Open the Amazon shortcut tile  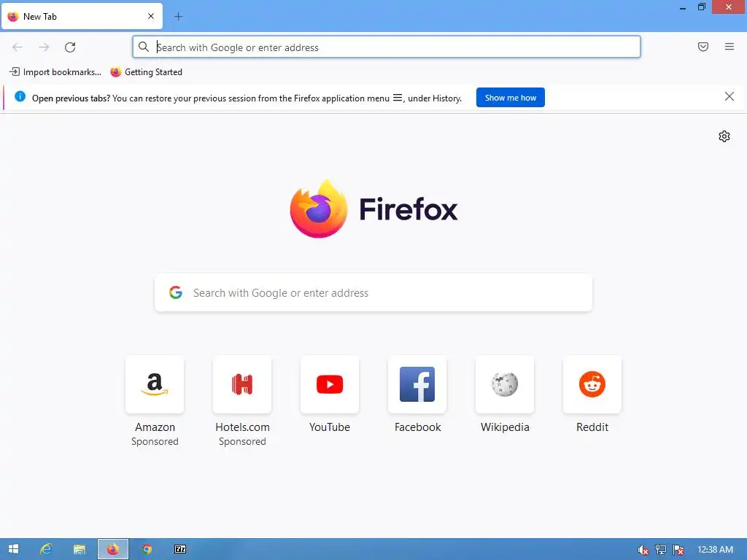click(155, 384)
